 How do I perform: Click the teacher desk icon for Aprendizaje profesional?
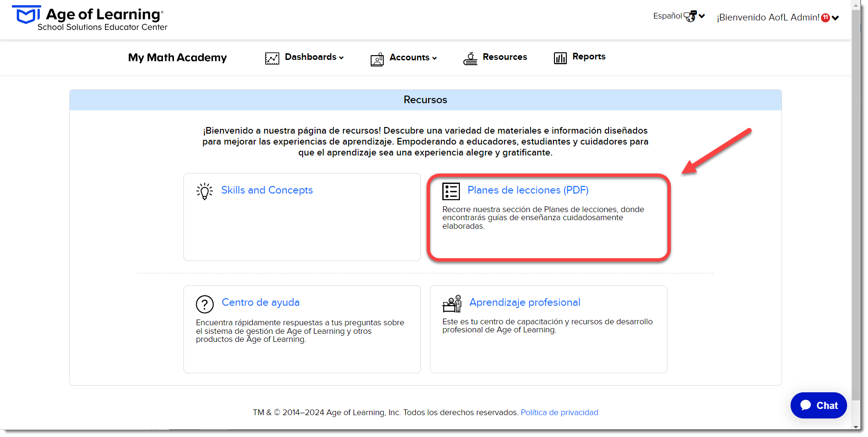point(452,303)
